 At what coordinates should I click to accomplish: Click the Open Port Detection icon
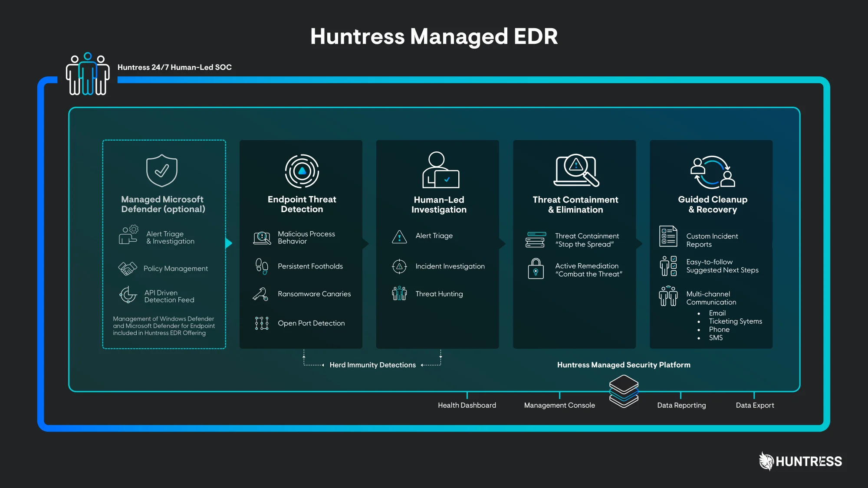pos(261,323)
